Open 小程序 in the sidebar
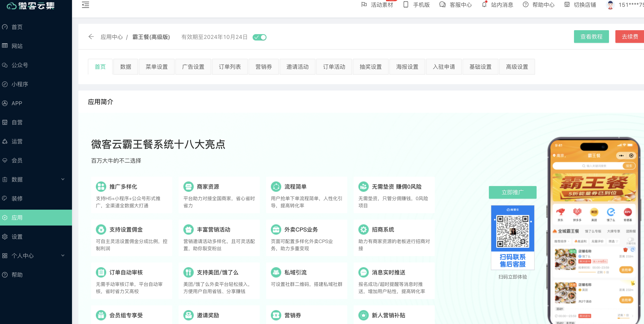 click(19, 84)
